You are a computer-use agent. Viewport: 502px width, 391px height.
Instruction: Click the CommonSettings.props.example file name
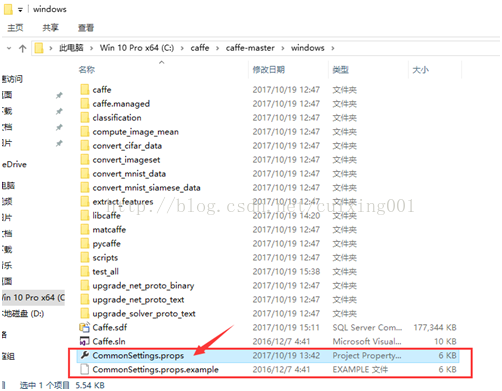coord(156,369)
